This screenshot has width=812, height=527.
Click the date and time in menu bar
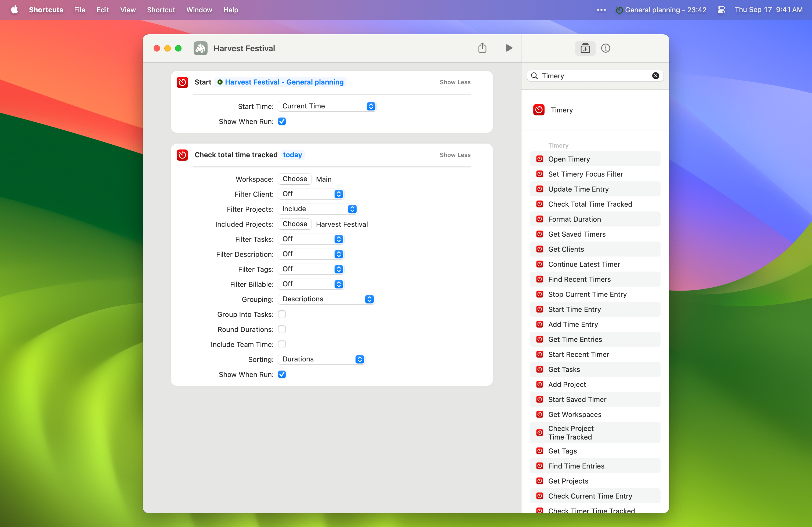coord(768,10)
